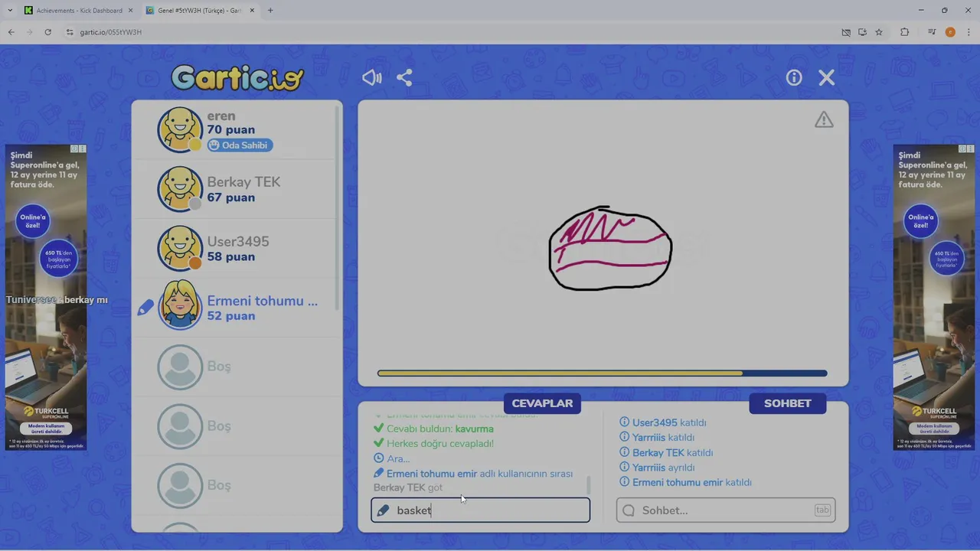
Task: Click the pencil icon in answer field
Action: (x=384, y=510)
